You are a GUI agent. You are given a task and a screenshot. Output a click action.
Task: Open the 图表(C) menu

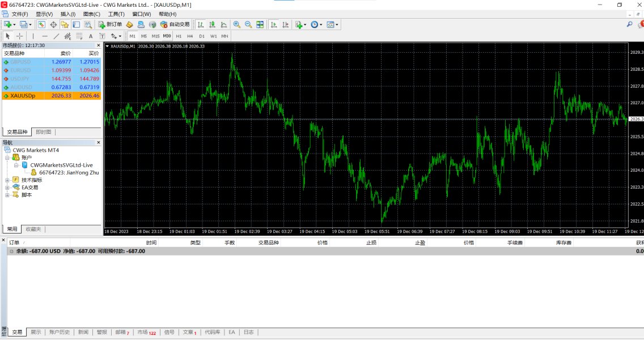91,14
